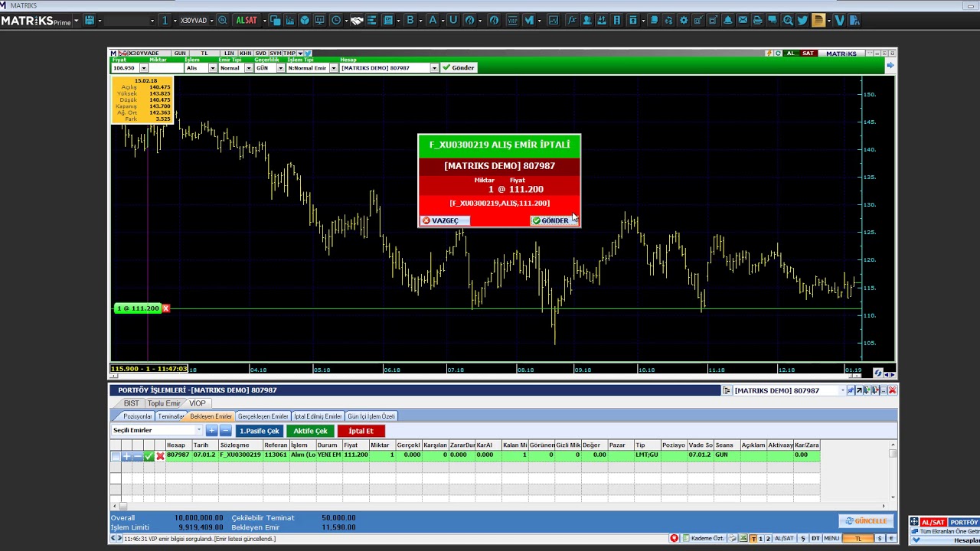
Task: Click GÖNDER in the cancel order dialog
Action: tap(554, 220)
